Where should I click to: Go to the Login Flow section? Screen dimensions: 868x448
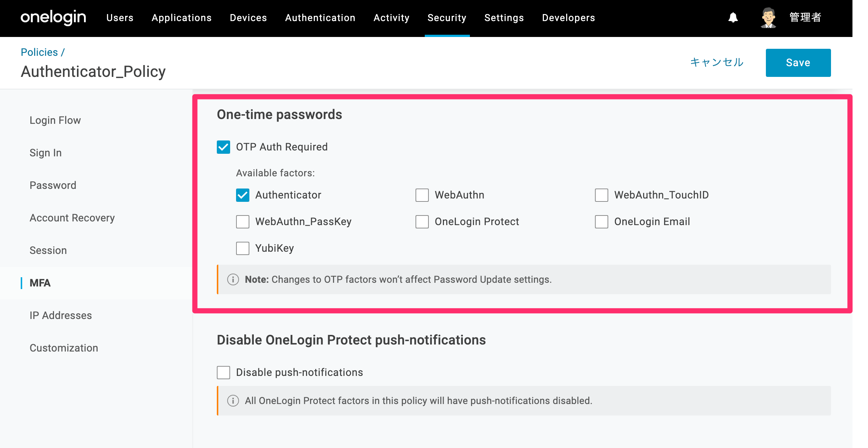(x=55, y=120)
